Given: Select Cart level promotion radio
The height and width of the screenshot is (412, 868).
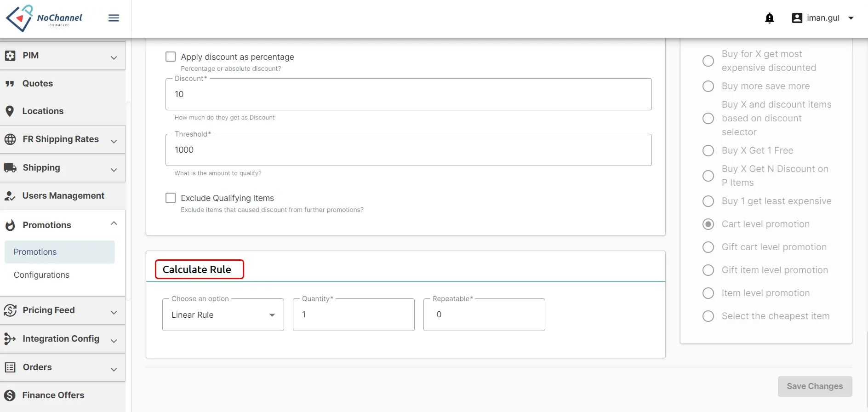Looking at the screenshot, I should [708, 224].
